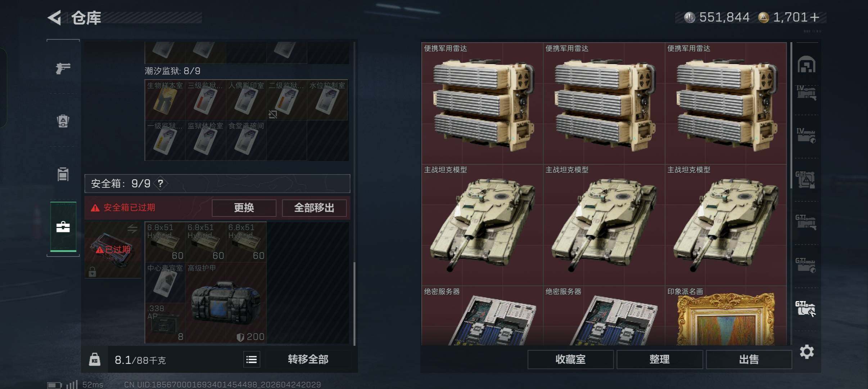
Task: Click 转移全部 to transfer everything
Action: 308,359
